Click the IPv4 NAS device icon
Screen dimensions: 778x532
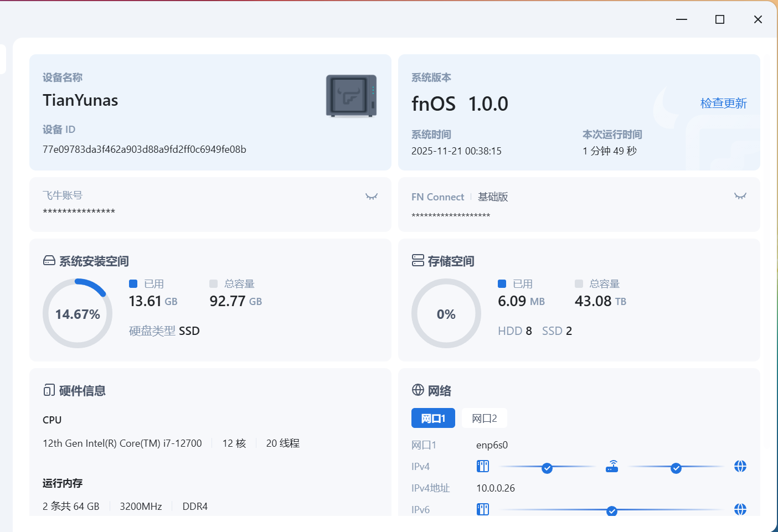coord(483,466)
